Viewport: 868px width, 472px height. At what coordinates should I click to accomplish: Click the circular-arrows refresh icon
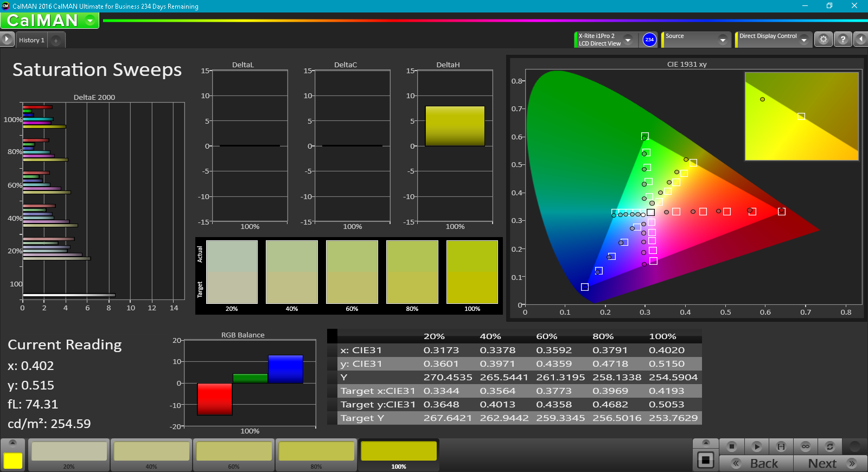[829, 447]
